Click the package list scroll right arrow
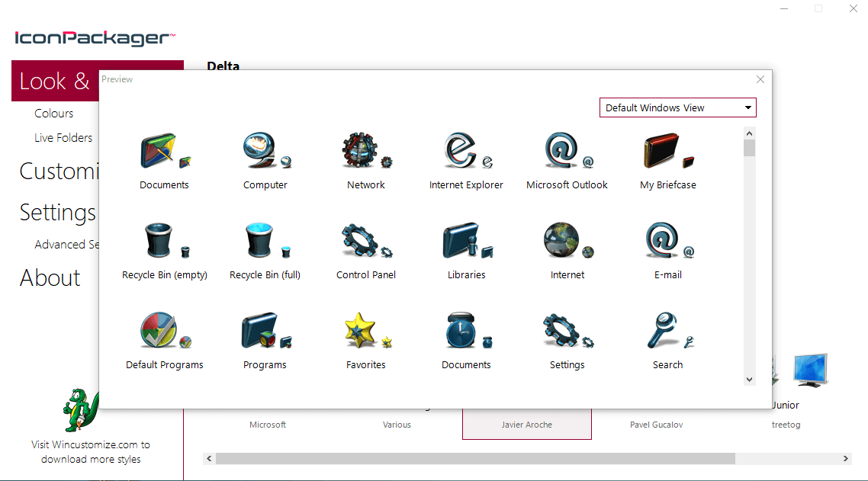 845,458
